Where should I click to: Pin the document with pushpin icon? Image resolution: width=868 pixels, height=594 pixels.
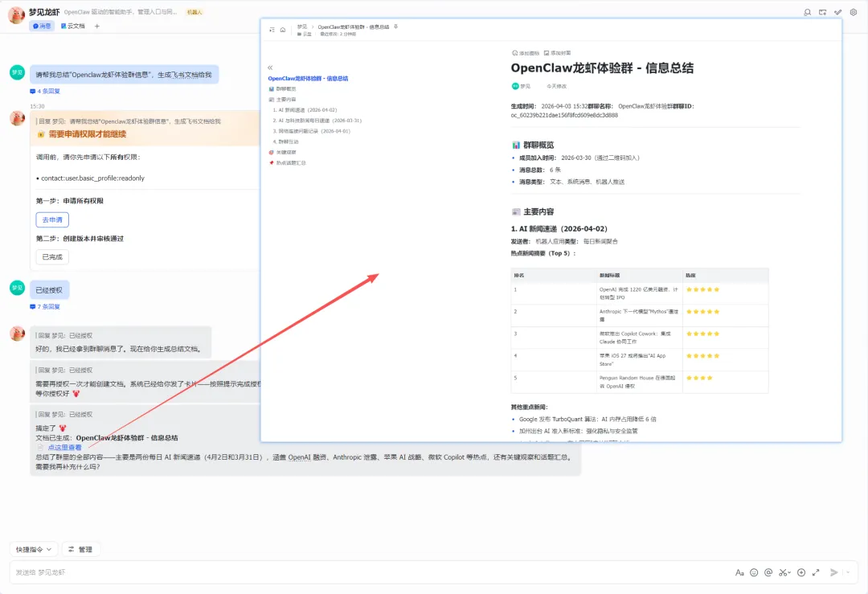pyautogui.click(x=395, y=27)
